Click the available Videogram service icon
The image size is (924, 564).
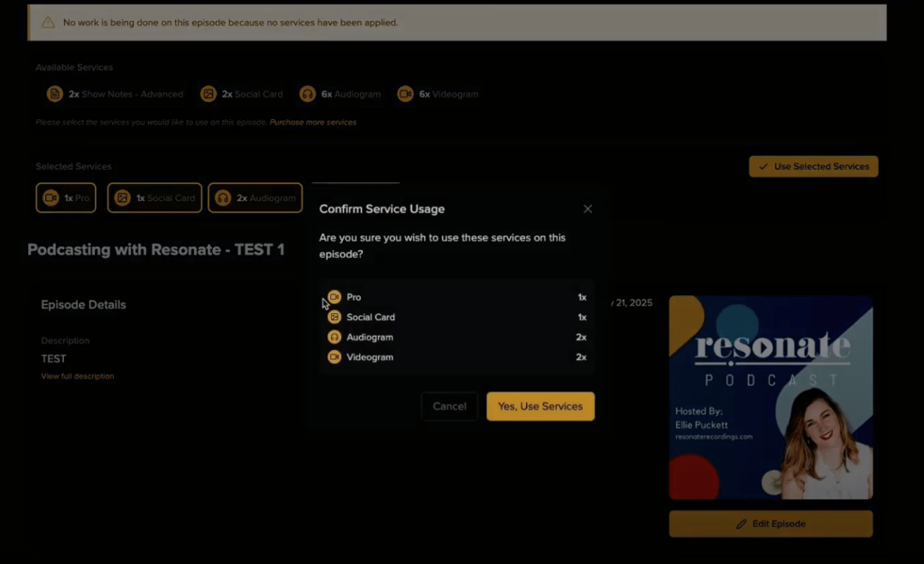(x=405, y=94)
